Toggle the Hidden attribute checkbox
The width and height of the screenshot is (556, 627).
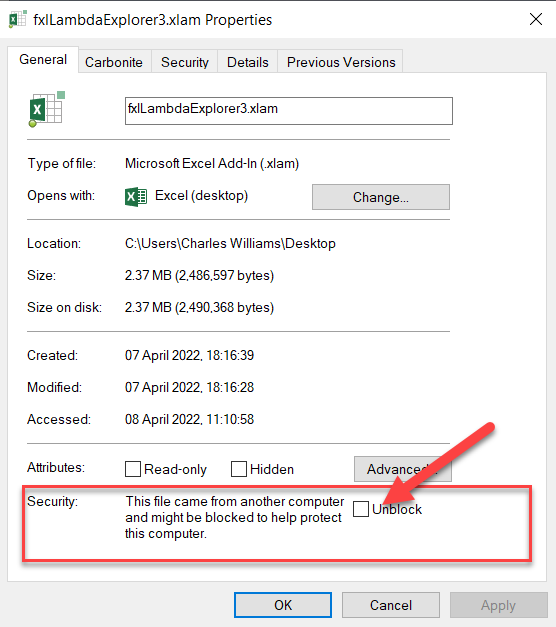(239, 469)
